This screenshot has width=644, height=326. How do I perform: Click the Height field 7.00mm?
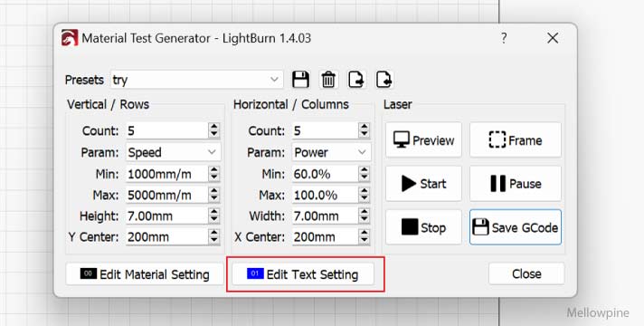tap(166, 216)
